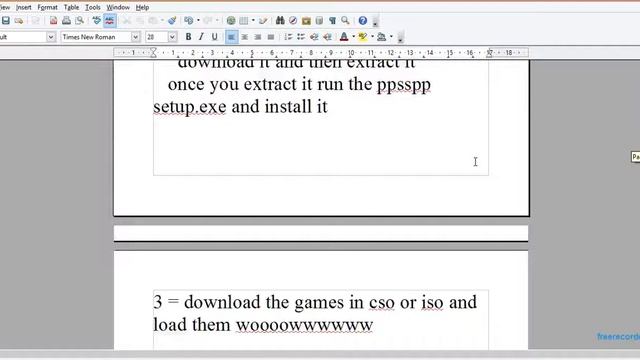Click the right indent marker on ruler
The image size is (640, 360).
[x=489, y=53]
